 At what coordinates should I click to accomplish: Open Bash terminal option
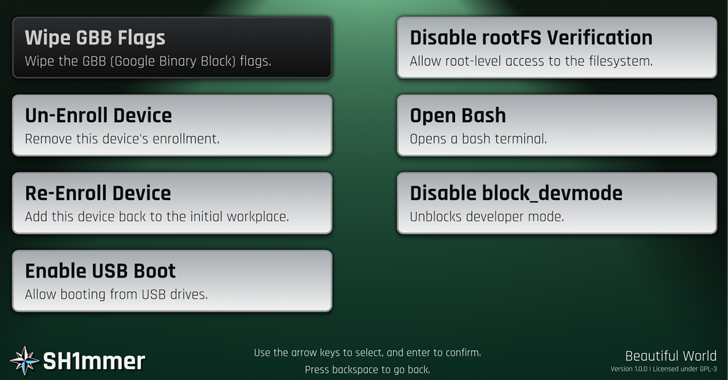point(557,125)
